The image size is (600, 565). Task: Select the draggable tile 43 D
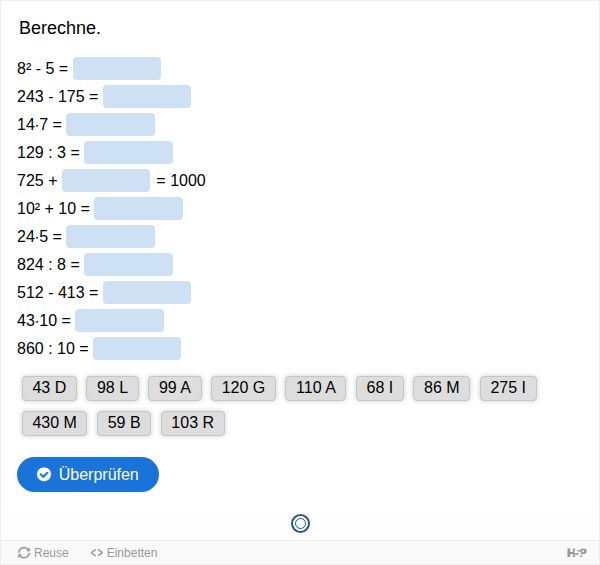(49, 388)
